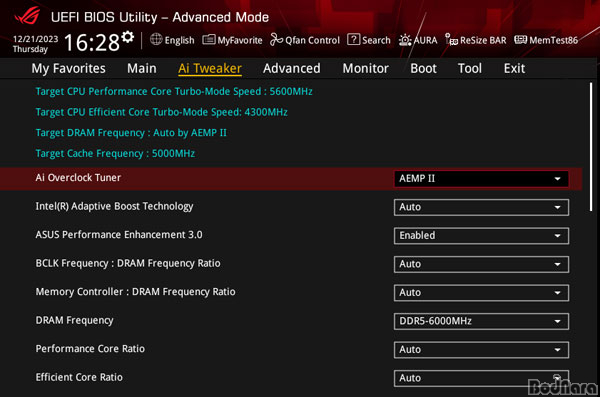Expand Performance Core Ratio dropdown
600x397 pixels.
[481, 350]
